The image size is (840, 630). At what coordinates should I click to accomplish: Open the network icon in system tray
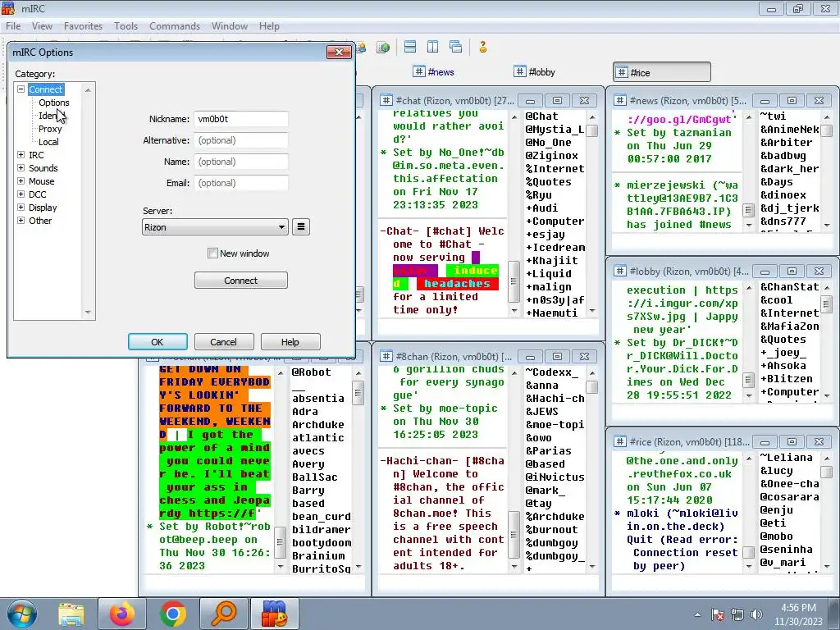(737, 614)
